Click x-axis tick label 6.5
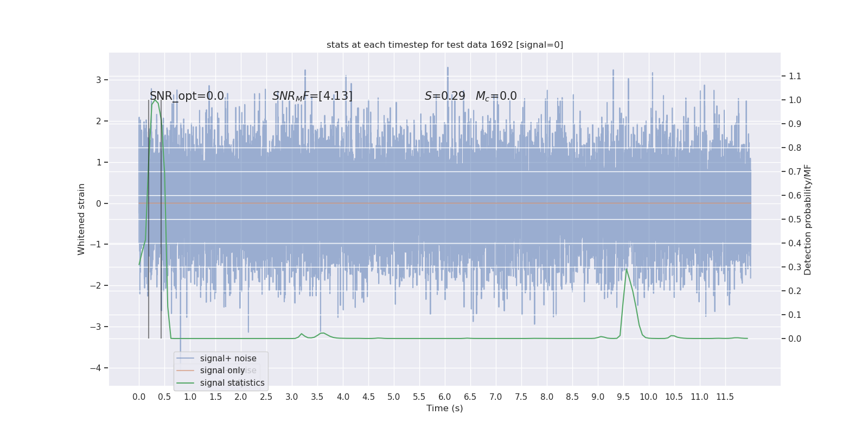 click(x=470, y=397)
